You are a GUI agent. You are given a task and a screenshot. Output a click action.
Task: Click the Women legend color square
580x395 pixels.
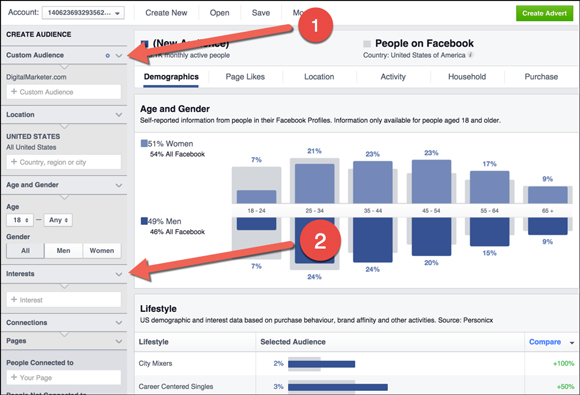144,144
